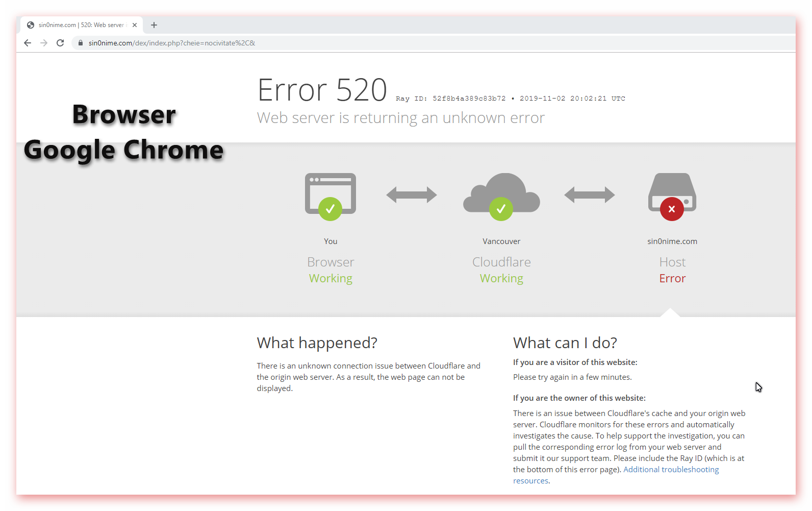Click the browser window icon with green check

click(331, 197)
